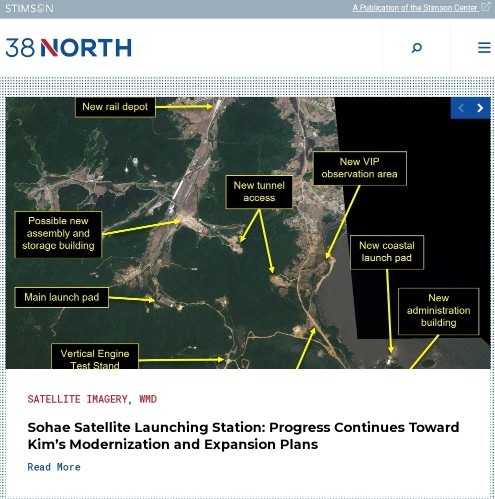Open the search magnifier icon

(416, 48)
